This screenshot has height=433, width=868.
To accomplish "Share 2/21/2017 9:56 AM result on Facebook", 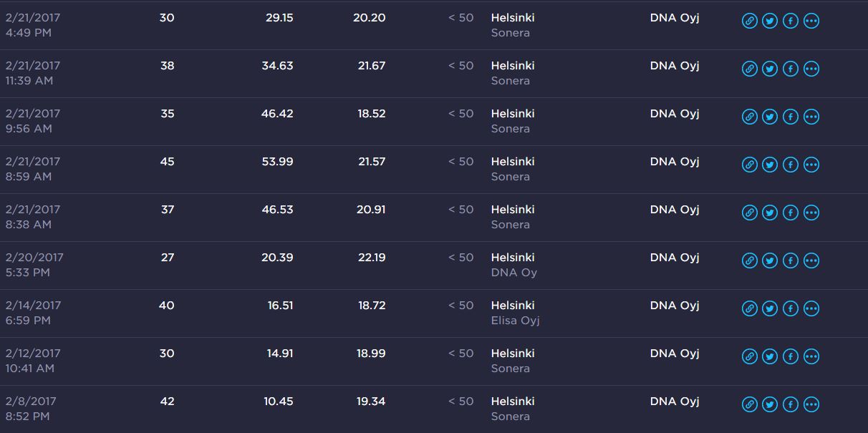I will tap(791, 117).
